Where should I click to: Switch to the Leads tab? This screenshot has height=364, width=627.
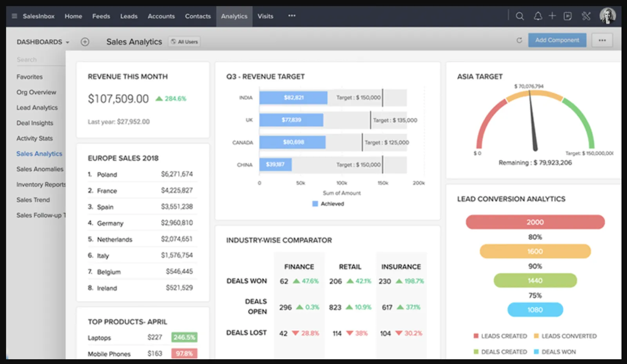point(129,16)
